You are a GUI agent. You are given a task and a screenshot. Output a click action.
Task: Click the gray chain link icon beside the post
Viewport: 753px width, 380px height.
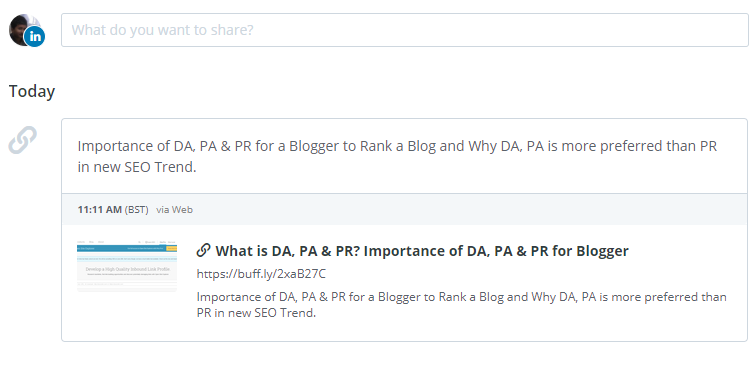click(23, 140)
